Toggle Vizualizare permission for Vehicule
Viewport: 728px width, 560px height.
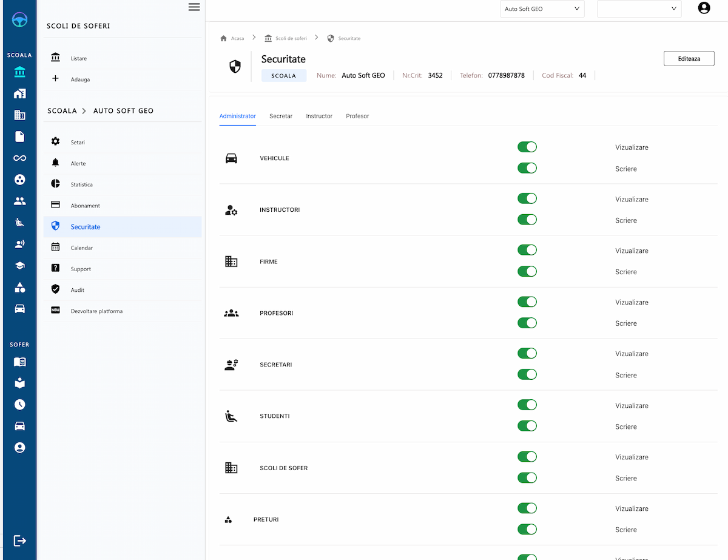coord(527,147)
